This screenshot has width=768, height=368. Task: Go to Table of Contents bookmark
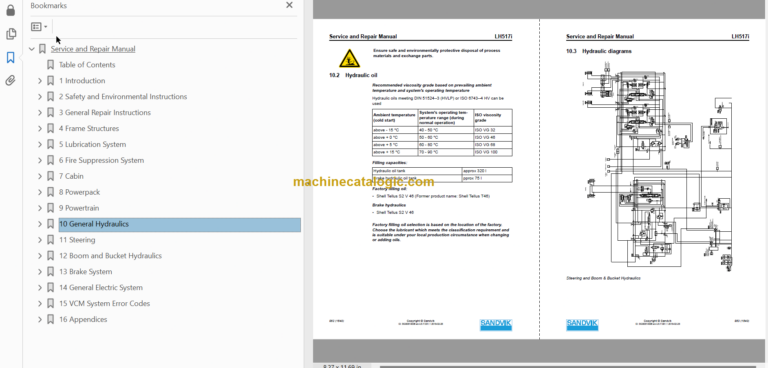(x=87, y=65)
